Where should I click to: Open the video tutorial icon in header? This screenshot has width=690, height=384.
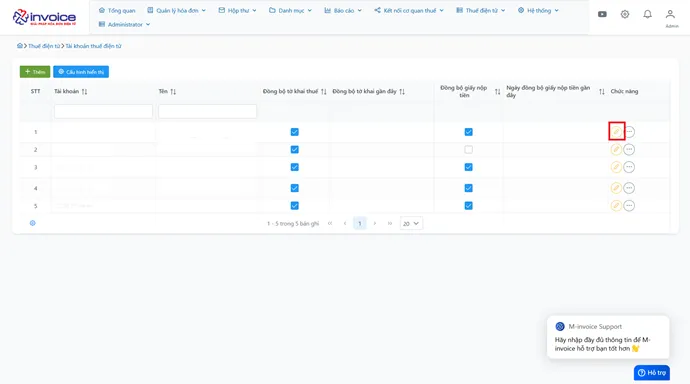coord(602,14)
